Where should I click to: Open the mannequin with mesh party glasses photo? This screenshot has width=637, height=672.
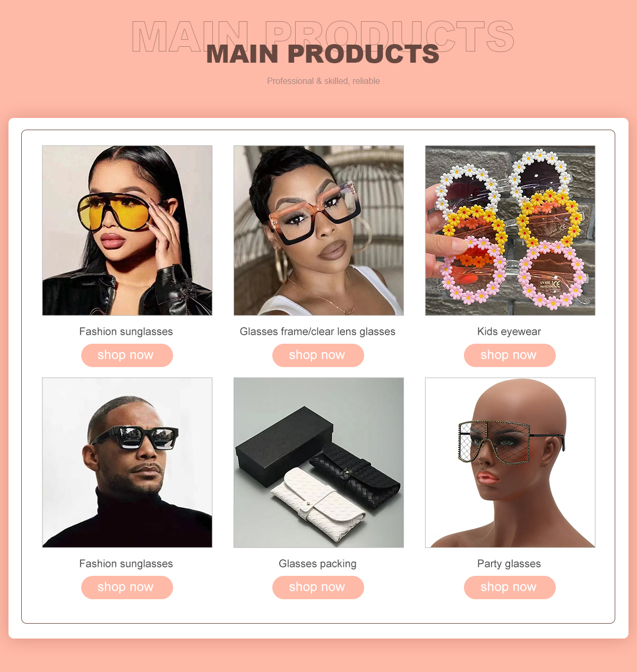click(510, 463)
